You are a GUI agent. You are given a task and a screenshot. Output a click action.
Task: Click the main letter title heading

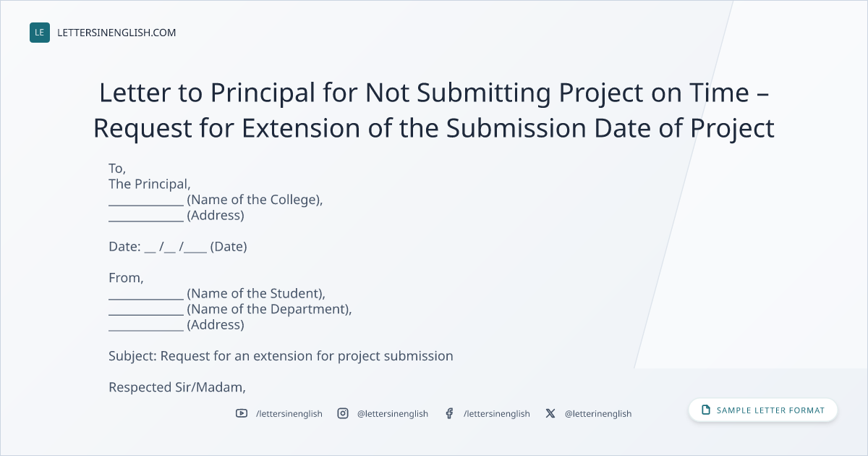point(434,110)
